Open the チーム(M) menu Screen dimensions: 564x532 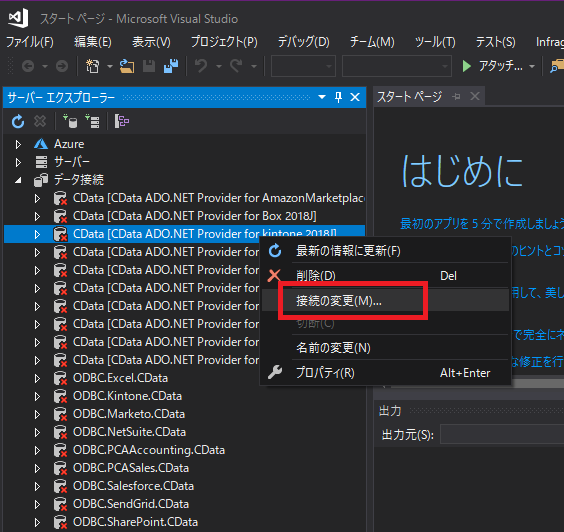coord(372,42)
